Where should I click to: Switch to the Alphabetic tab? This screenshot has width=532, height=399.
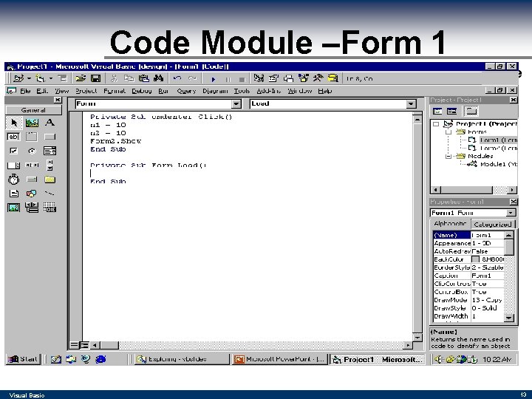(x=450, y=224)
